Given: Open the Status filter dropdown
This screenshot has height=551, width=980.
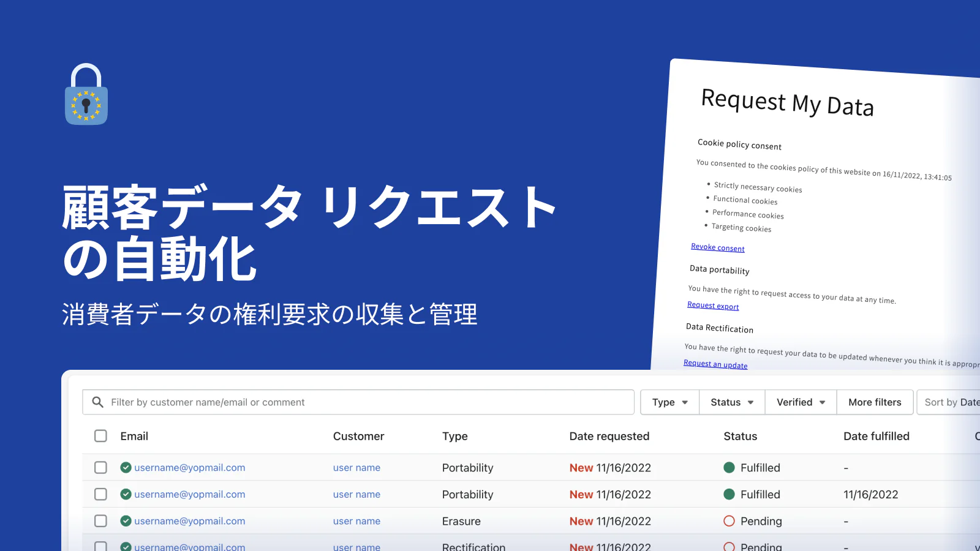Looking at the screenshot, I should [732, 402].
